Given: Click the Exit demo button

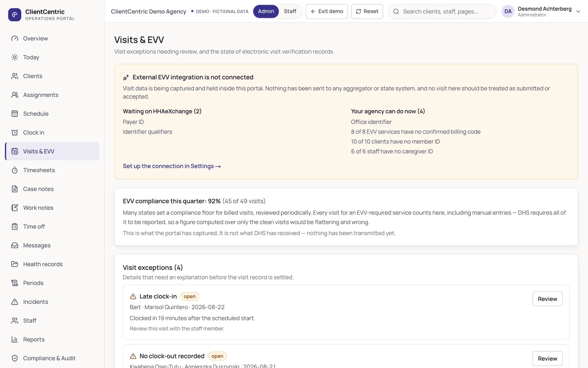Looking at the screenshot, I should click(x=327, y=11).
